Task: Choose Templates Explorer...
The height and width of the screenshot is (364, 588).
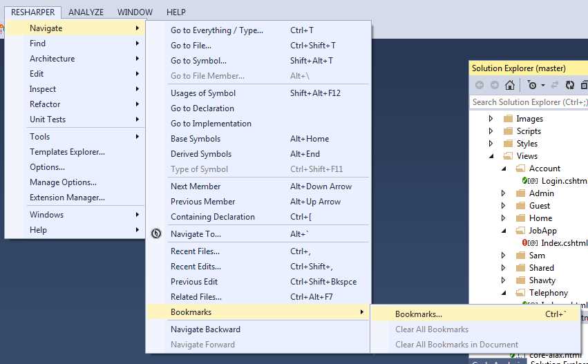Action: [x=75, y=152]
